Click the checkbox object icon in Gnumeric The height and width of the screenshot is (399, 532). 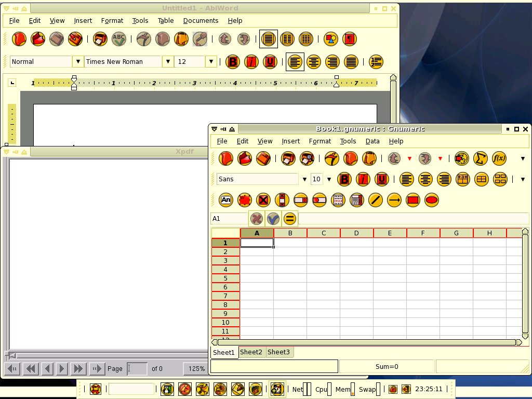coord(263,200)
